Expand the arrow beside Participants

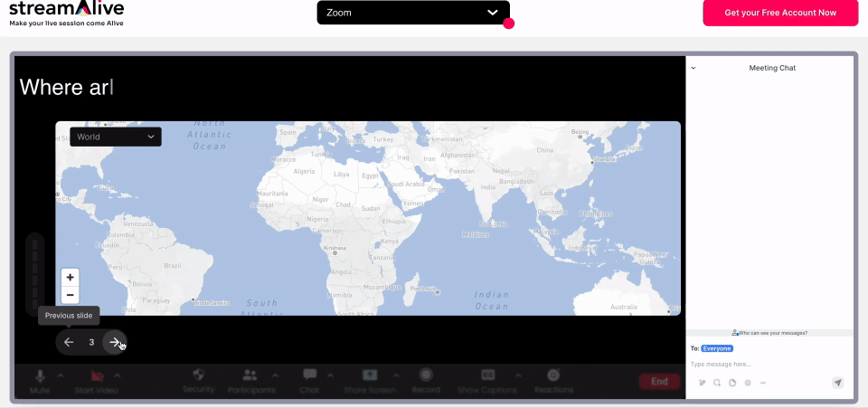point(275,376)
